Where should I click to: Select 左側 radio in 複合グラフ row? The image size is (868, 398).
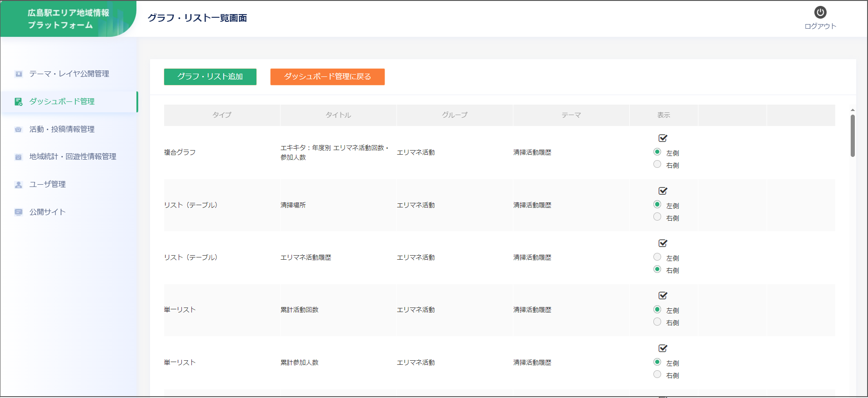click(657, 152)
